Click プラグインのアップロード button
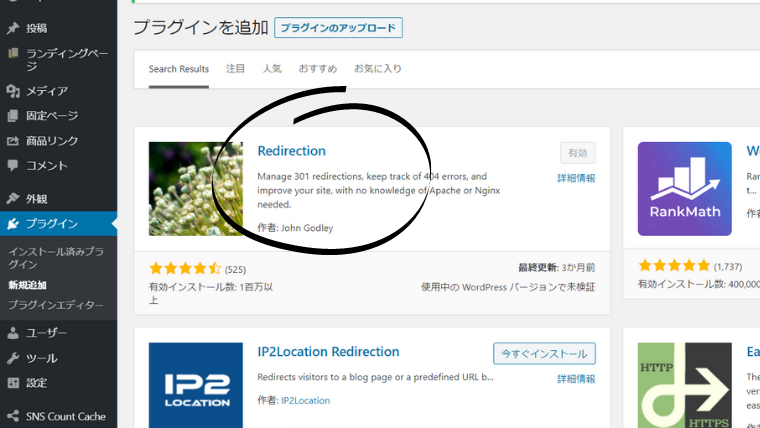 point(338,28)
